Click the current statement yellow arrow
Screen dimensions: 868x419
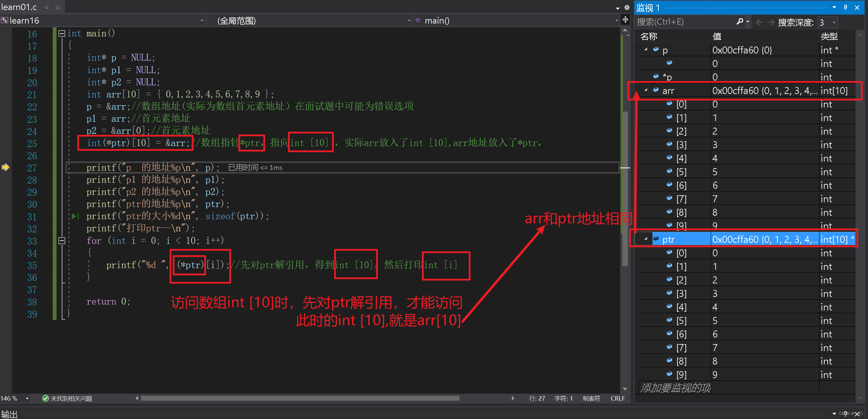(6, 167)
